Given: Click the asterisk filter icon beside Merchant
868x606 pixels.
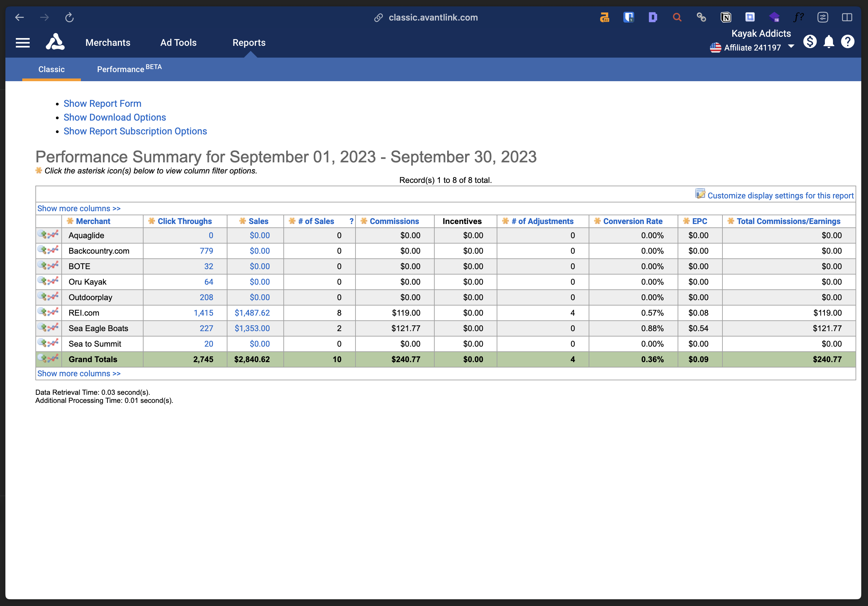Looking at the screenshot, I should [70, 221].
